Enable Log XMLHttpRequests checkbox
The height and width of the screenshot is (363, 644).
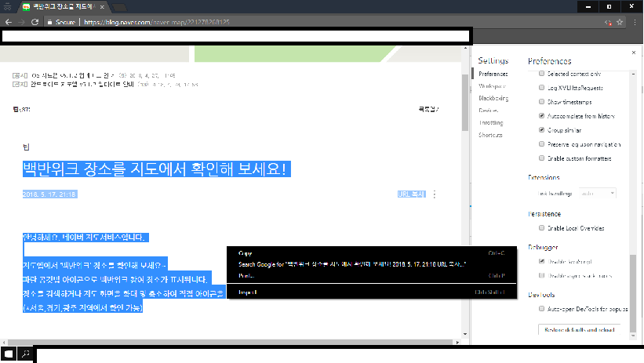coord(541,88)
